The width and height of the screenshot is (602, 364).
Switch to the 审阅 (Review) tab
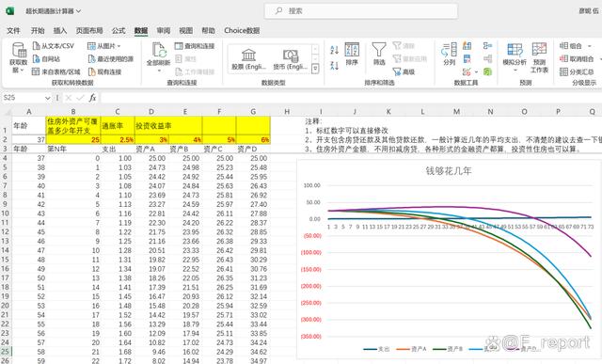pyautogui.click(x=164, y=31)
